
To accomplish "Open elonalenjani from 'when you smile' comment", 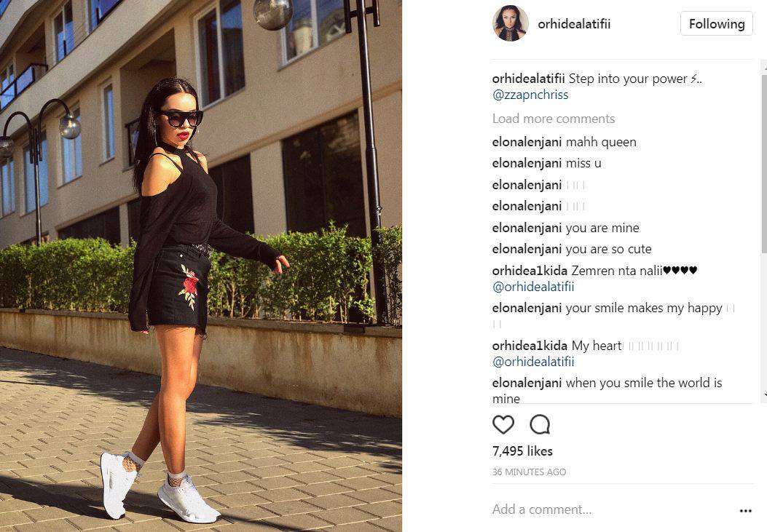I will pos(527,383).
